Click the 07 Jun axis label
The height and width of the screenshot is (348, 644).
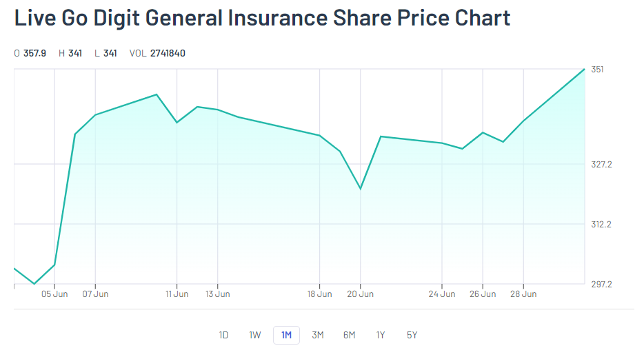coord(96,294)
